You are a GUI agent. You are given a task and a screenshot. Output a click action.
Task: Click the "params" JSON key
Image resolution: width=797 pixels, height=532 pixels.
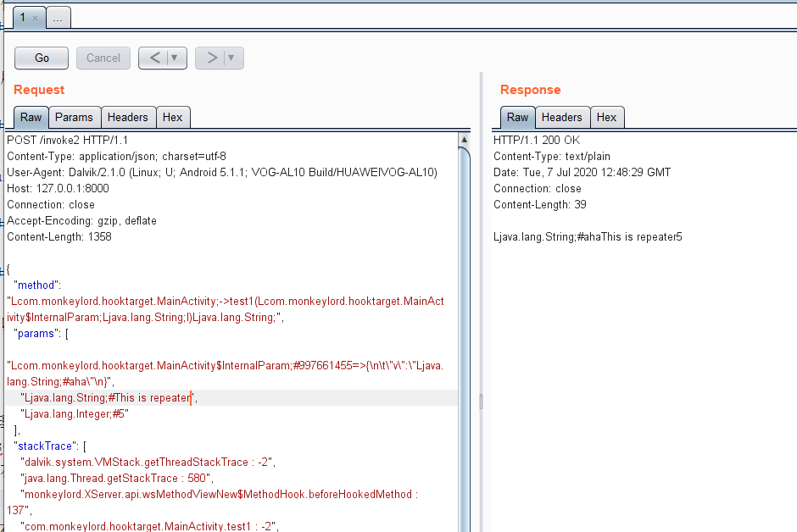[x=36, y=334]
